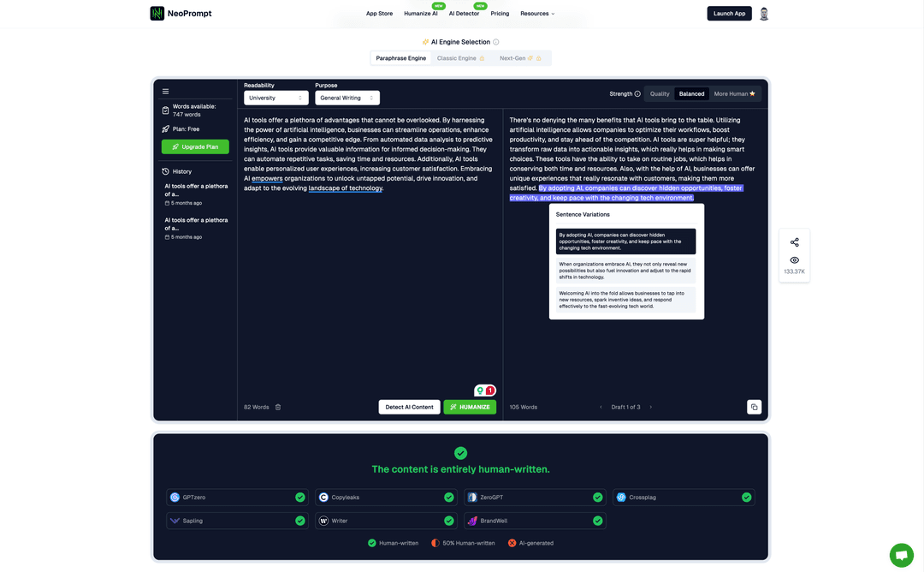Switch to More Human strength mode

(734, 94)
